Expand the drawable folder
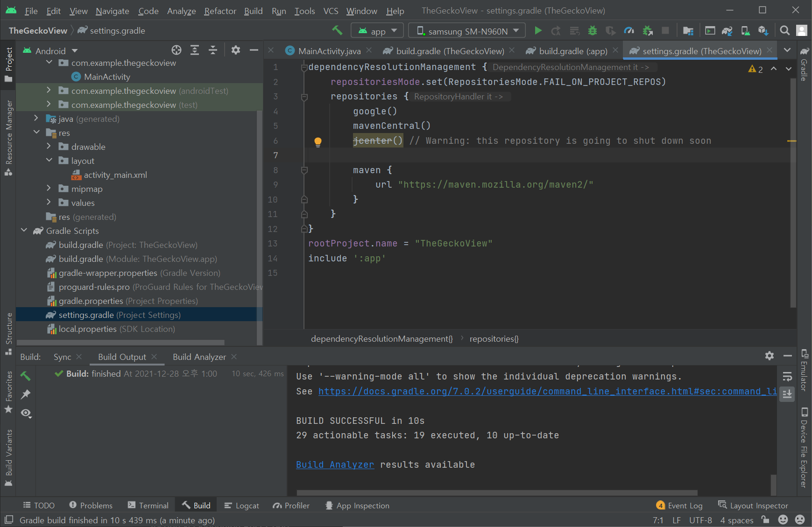Viewport: 812px width, 527px height. click(x=49, y=147)
